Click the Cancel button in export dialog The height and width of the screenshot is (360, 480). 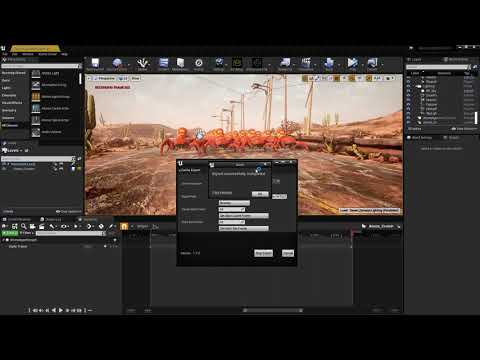288,253
